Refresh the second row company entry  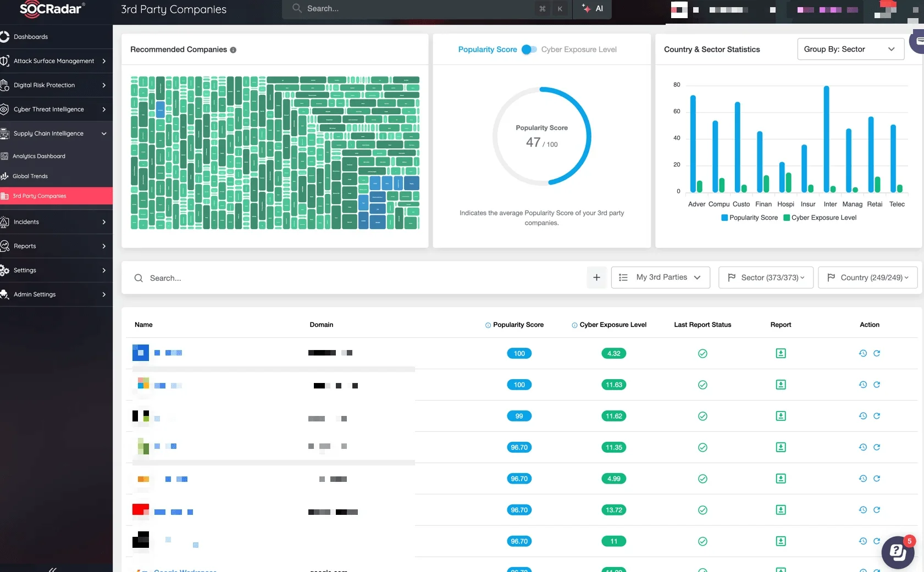877,385
